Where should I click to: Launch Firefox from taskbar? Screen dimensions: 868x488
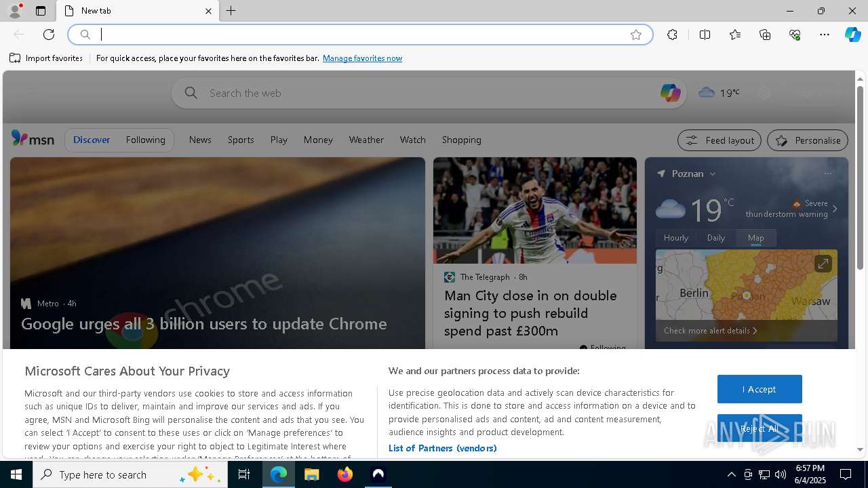(345, 474)
